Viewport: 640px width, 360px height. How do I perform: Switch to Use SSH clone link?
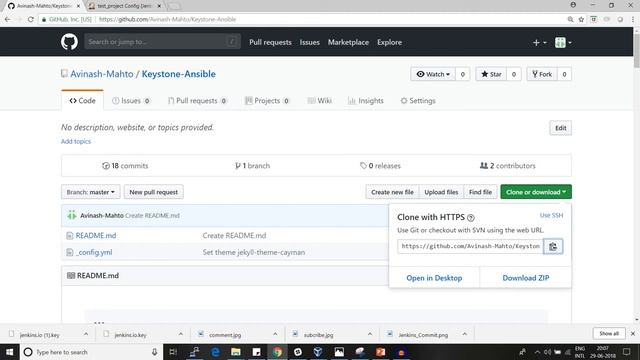[x=551, y=215]
